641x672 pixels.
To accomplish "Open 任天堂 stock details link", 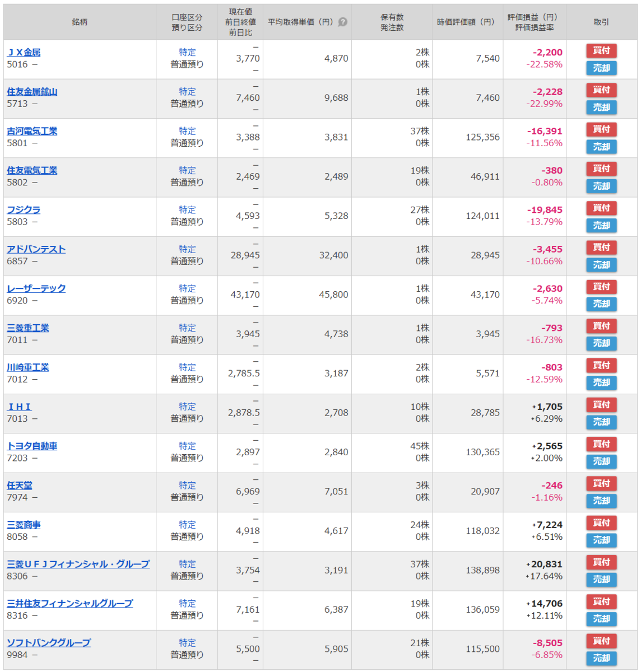I will pos(20,486).
